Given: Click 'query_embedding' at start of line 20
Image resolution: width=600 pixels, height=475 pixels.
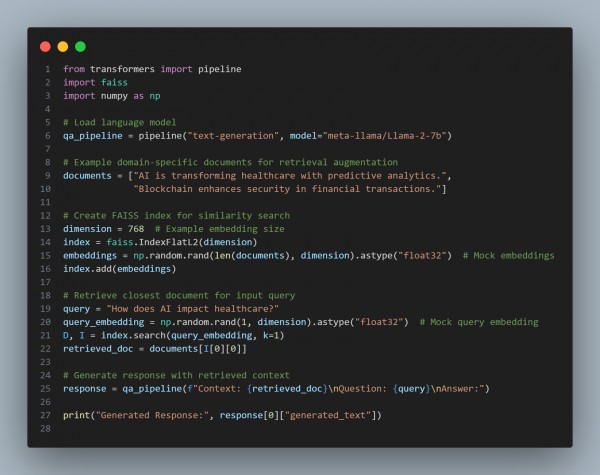Looking at the screenshot, I should click(104, 322).
